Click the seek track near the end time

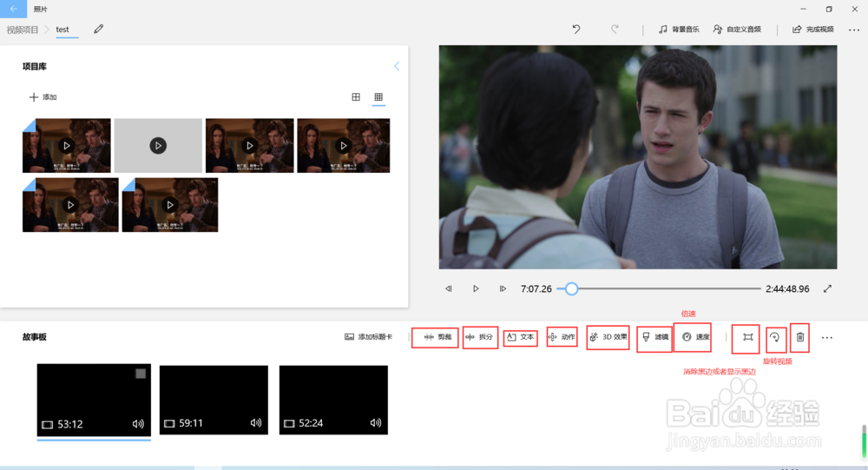click(x=756, y=288)
